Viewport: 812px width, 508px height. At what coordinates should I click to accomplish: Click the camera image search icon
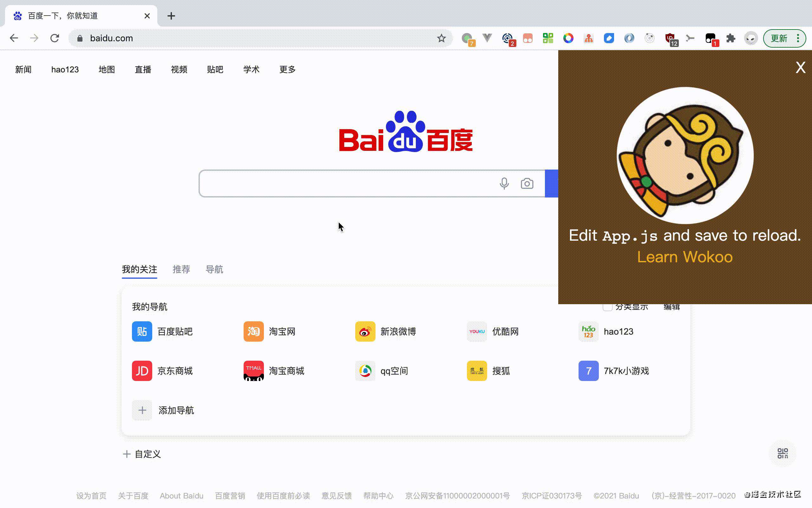click(527, 184)
